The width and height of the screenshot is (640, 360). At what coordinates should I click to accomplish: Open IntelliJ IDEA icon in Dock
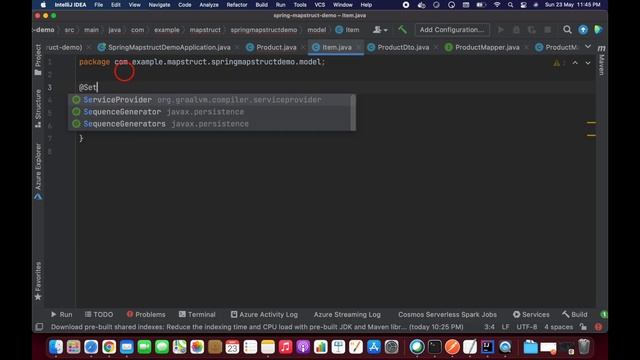(x=487, y=347)
